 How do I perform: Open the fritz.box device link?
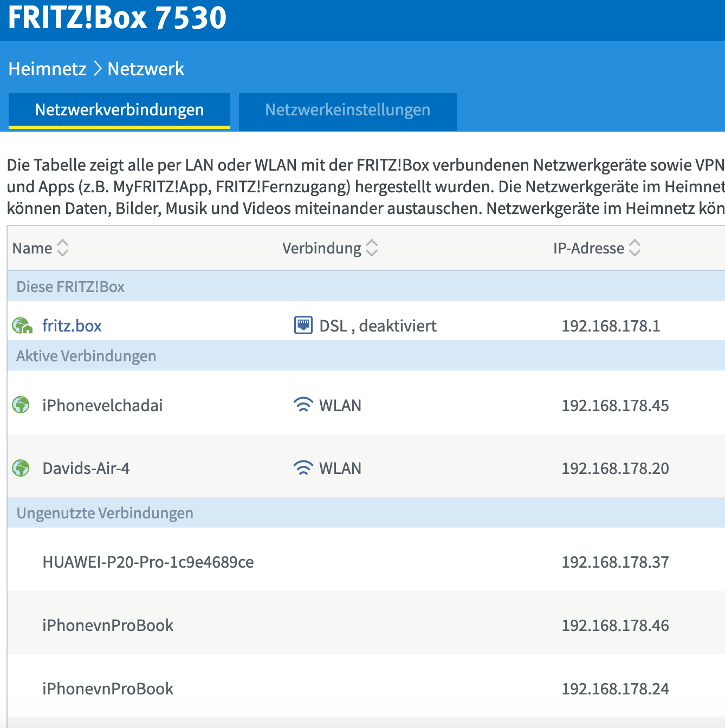pos(72,325)
